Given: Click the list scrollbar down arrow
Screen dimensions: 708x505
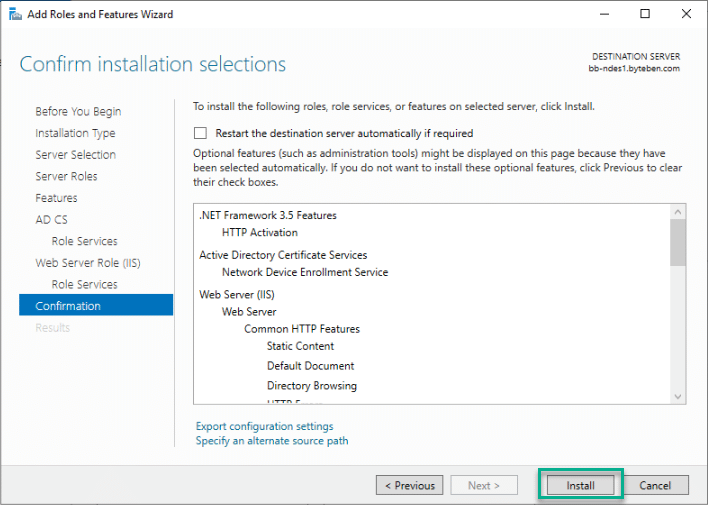Looking at the screenshot, I should click(x=678, y=397).
